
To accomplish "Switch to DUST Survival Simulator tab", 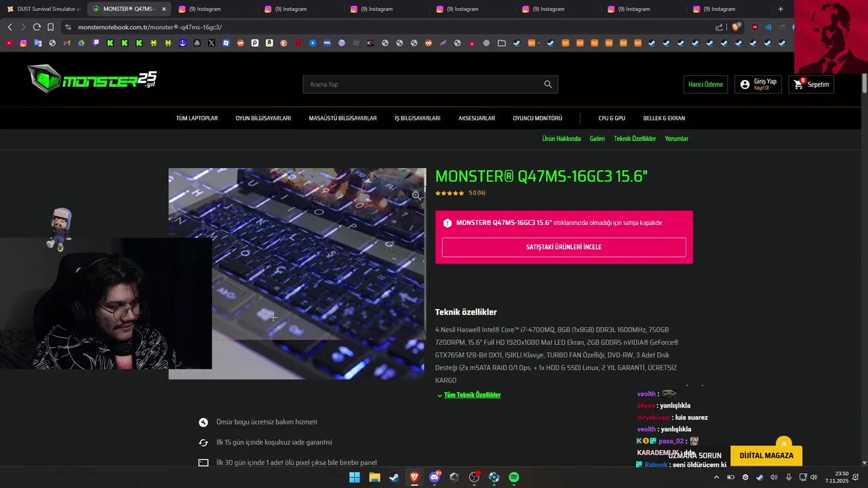I will click(43, 9).
